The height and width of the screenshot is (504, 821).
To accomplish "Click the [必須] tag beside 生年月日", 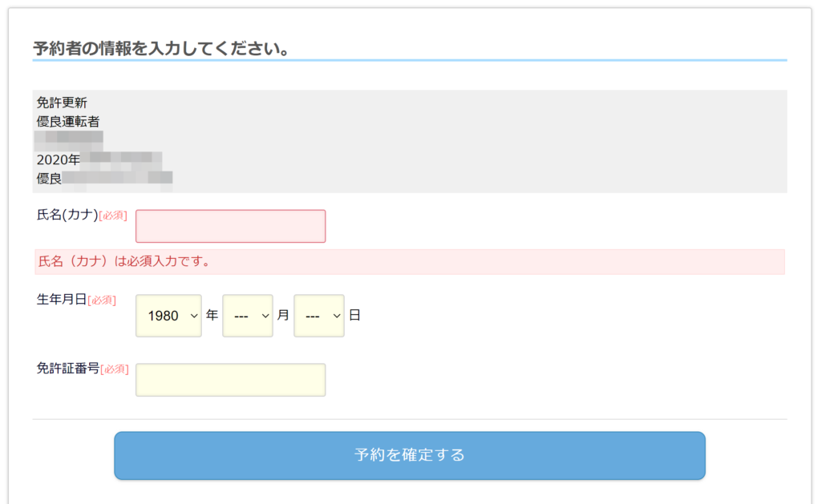I will coord(102,300).
